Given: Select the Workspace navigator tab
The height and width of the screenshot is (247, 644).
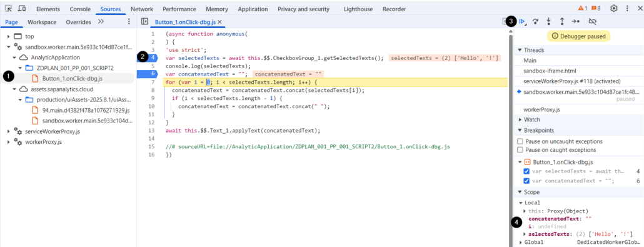Looking at the screenshot, I should tap(42, 22).
